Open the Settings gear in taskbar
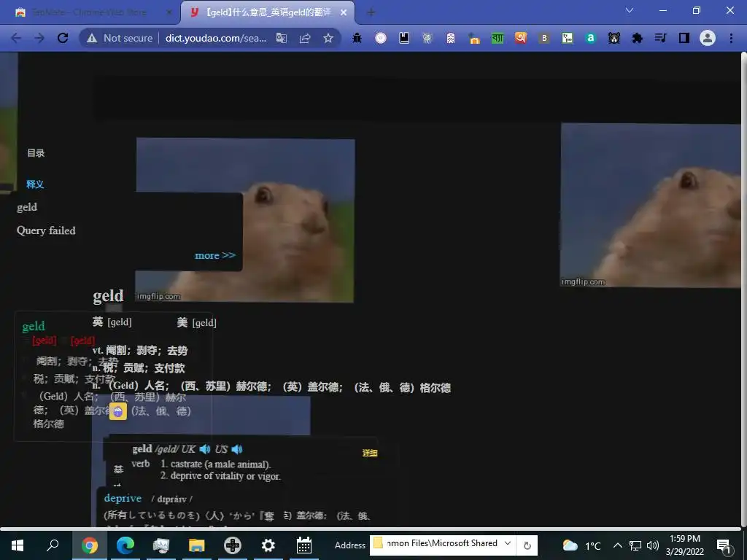Screen dimensions: 747x560 click(268, 545)
